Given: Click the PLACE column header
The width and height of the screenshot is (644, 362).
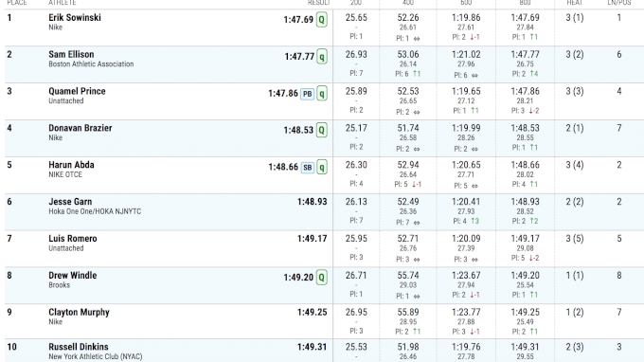Looking at the screenshot, I should [17, 3].
